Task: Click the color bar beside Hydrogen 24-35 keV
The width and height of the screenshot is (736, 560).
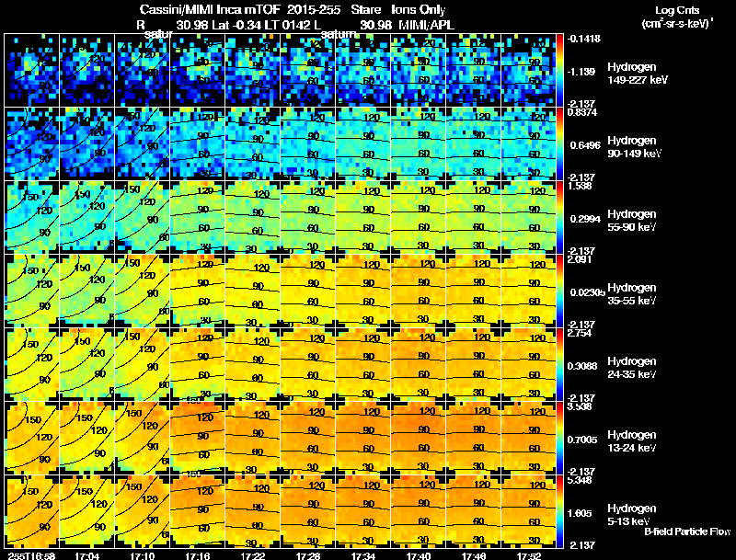Action: pos(559,364)
